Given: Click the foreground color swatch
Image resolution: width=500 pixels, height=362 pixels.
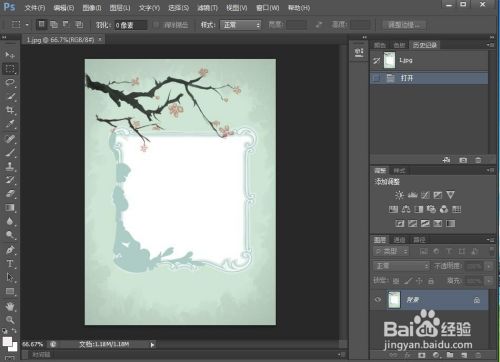Looking at the screenshot, I should (x=8, y=342).
